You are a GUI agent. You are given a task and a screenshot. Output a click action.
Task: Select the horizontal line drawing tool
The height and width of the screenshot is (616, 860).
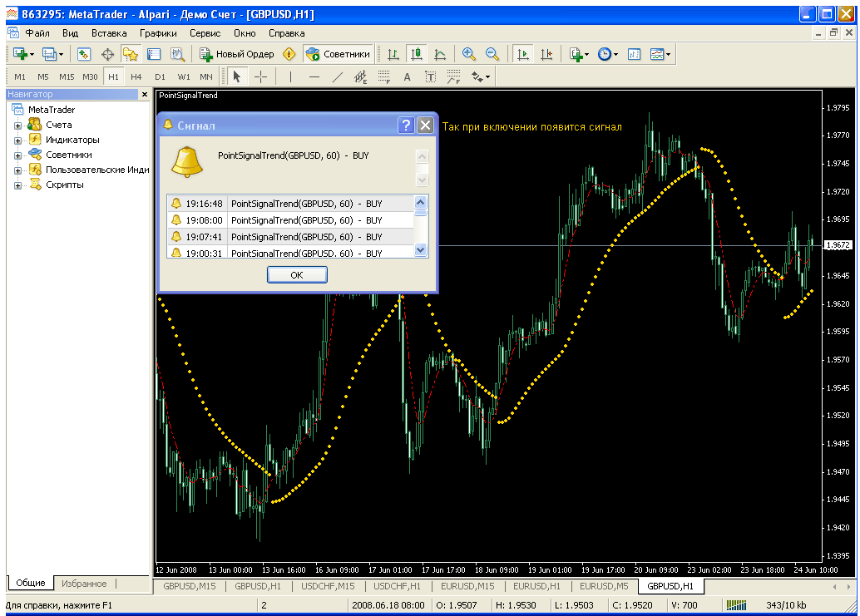point(314,76)
